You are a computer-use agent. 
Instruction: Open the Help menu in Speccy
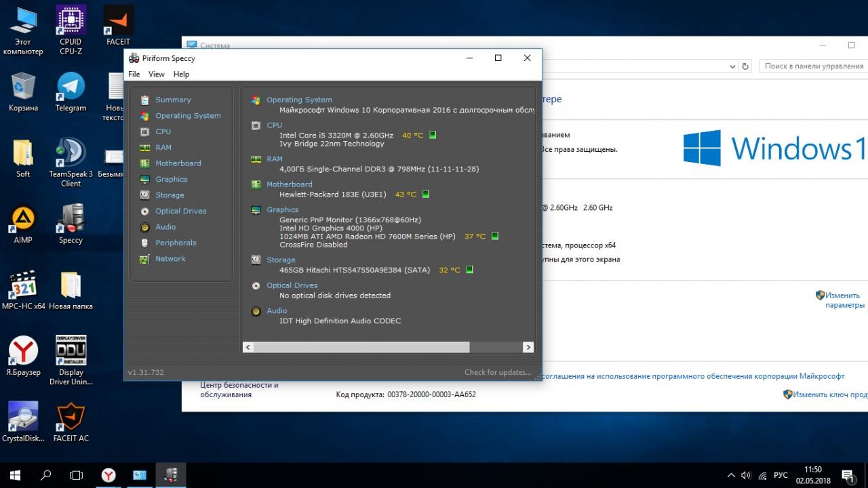tap(181, 75)
